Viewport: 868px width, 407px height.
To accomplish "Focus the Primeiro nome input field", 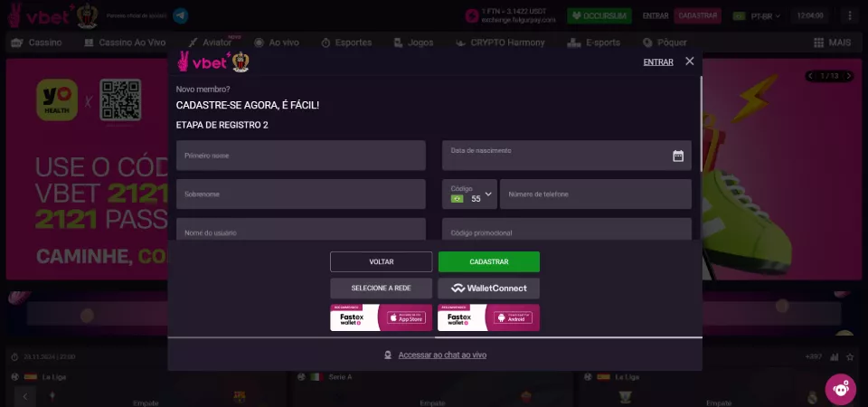I will point(300,156).
